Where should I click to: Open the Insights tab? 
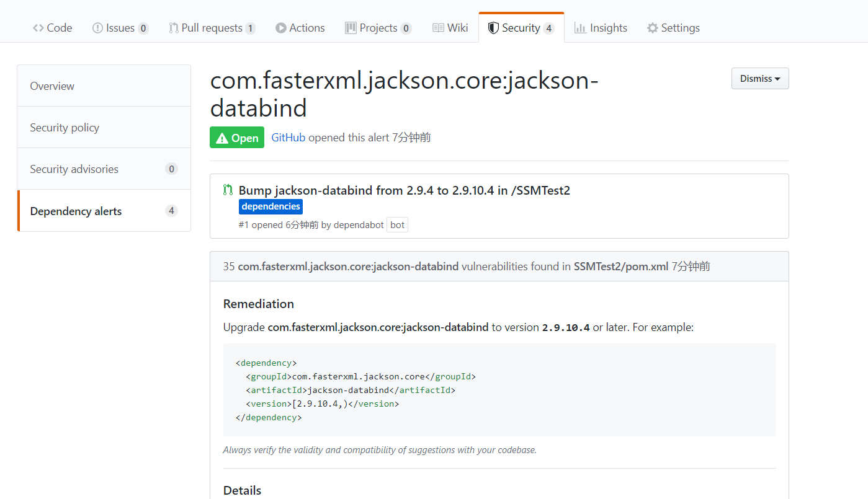[x=601, y=28]
